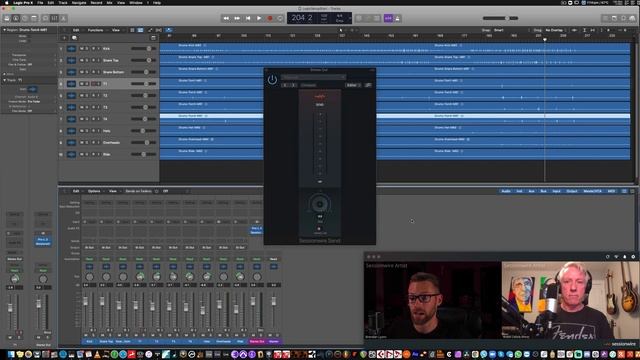Show Global Tracks button above track headers
The height and width of the screenshot is (360, 640).
coord(153,38)
